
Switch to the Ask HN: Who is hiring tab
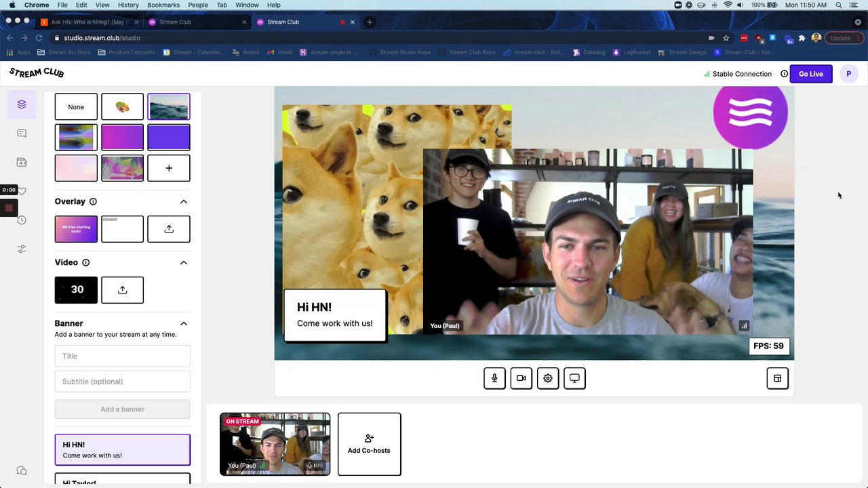point(89,22)
